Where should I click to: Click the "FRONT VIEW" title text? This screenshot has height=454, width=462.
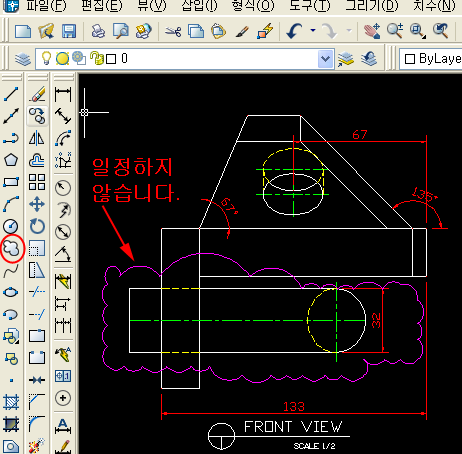pos(293,427)
